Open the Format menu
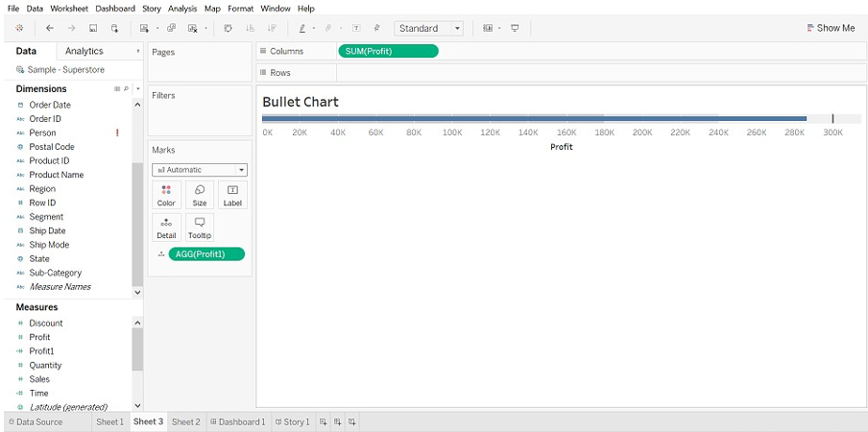 240,9
